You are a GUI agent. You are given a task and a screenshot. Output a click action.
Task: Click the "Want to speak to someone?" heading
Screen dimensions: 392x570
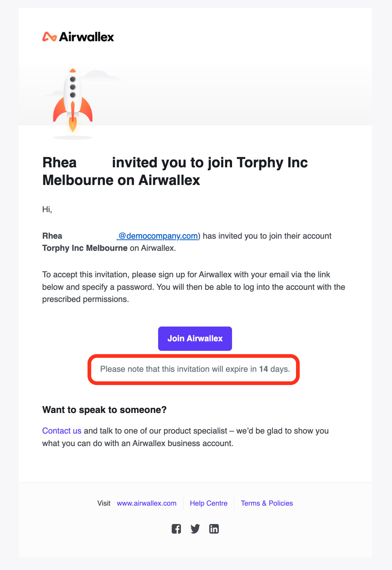[x=104, y=410]
